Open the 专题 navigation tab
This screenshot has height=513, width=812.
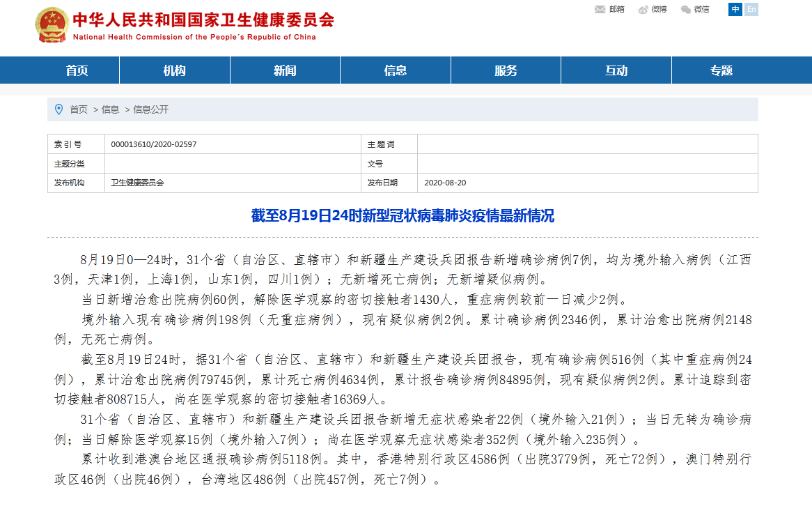(721, 70)
